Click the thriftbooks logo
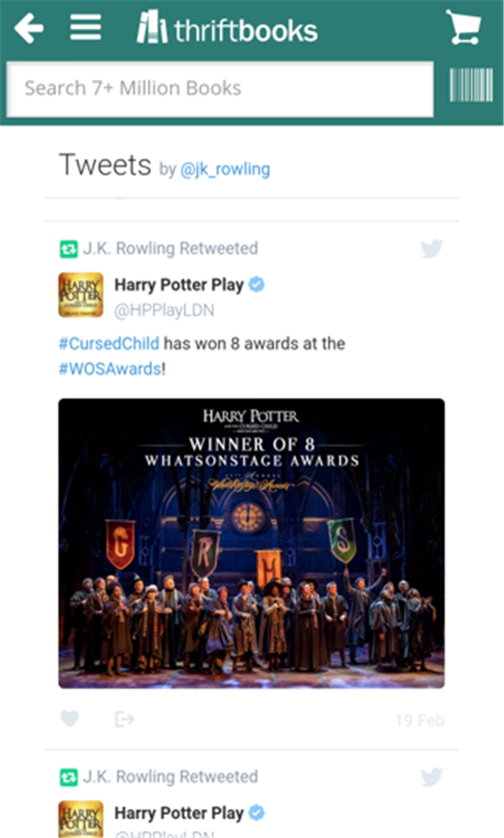 pyautogui.click(x=227, y=28)
